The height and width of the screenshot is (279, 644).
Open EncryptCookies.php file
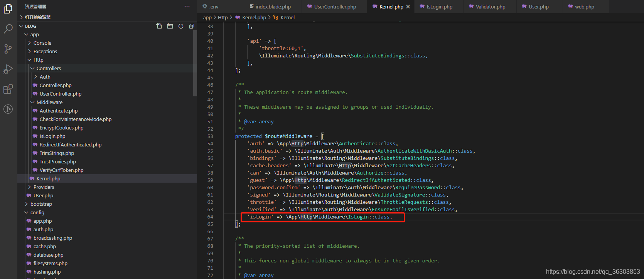point(107,128)
